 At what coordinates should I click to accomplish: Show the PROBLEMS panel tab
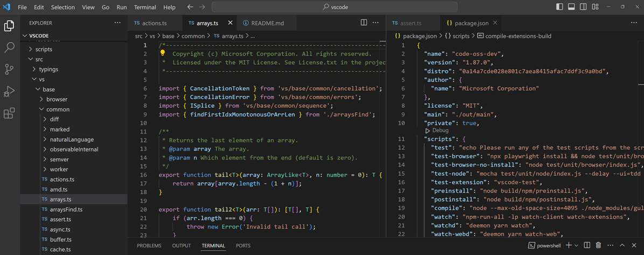point(149,245)
